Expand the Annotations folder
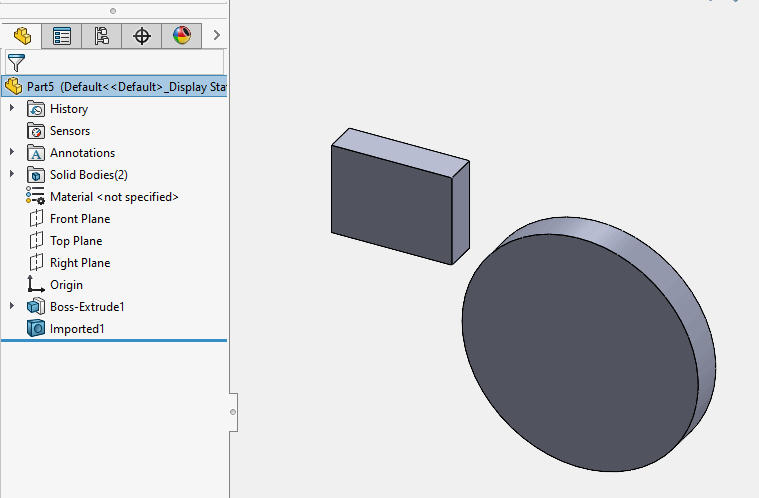This screenshot has height=498, width=759. click(12, 152)
